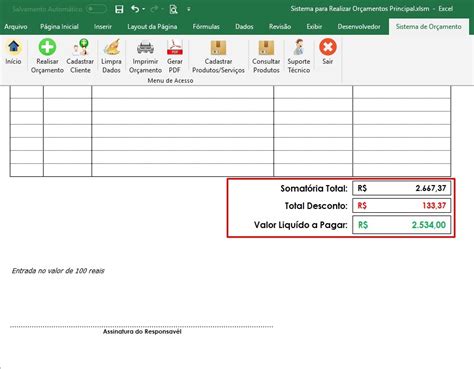Click the Print Preview icon in quick access
Viewport: 474px width, 369px height.
[173, 9]
